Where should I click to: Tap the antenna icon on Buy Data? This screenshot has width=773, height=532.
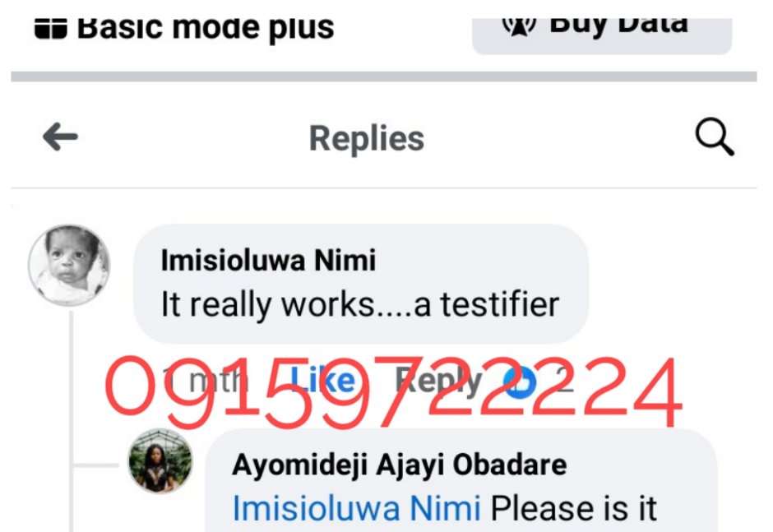[x=519, y=26]
